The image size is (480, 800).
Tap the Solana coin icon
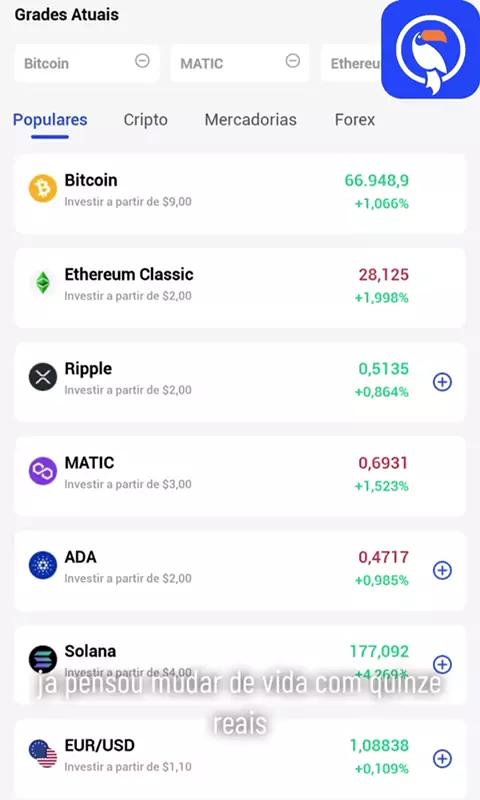(x=43, y=659)
